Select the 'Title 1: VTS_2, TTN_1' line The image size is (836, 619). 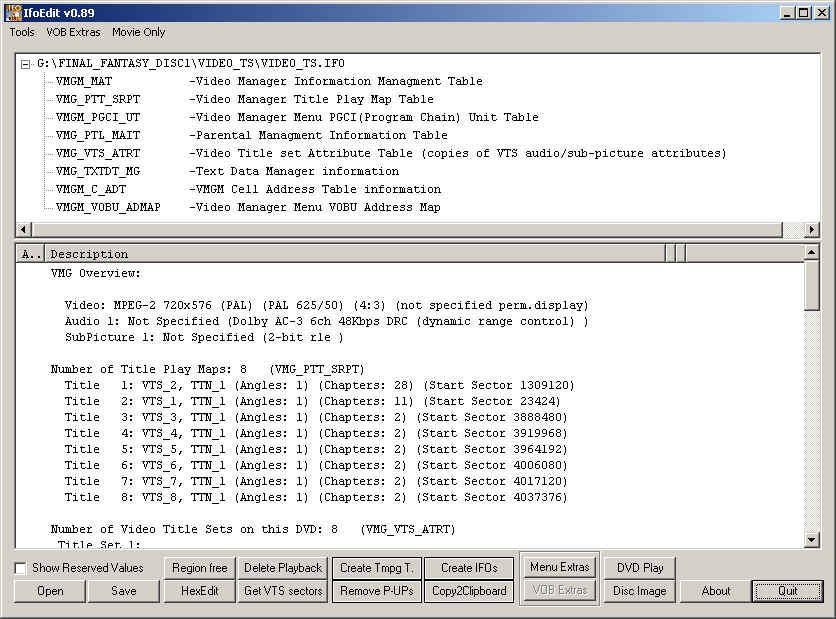(x=319, y=385)
